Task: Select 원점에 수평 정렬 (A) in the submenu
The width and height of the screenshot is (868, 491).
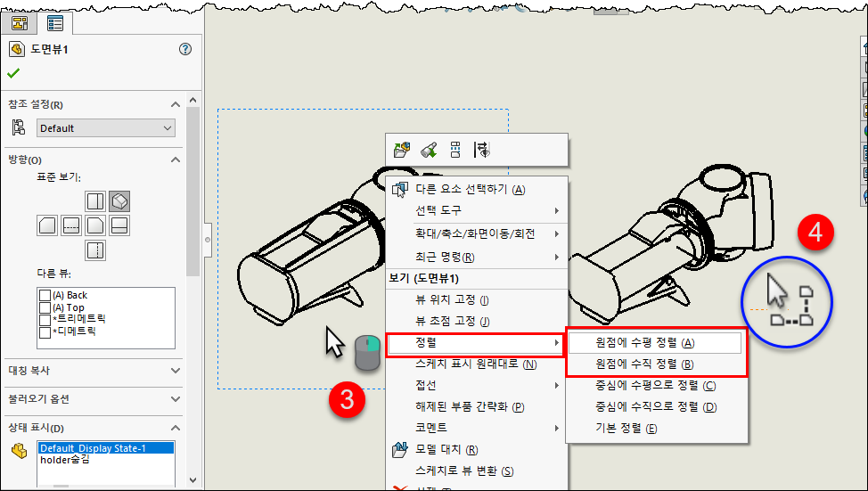Action: coord(656,343)
